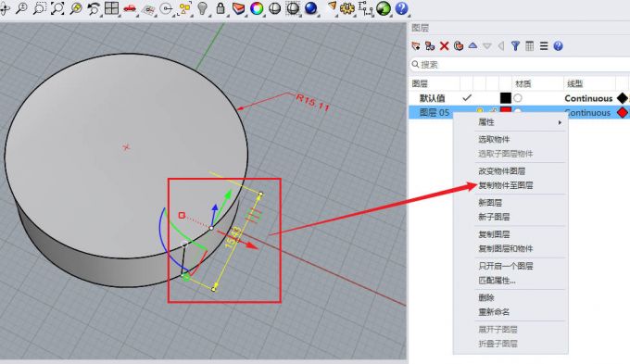This screenshot has height=364, width=630.
Task: Move layer up with blue triangle
Action: coord(472,45)
